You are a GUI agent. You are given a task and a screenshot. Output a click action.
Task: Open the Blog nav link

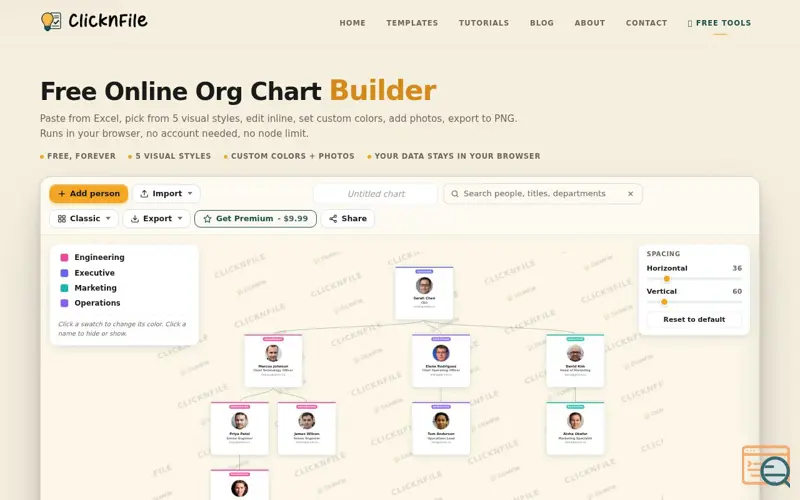[542, 23]
